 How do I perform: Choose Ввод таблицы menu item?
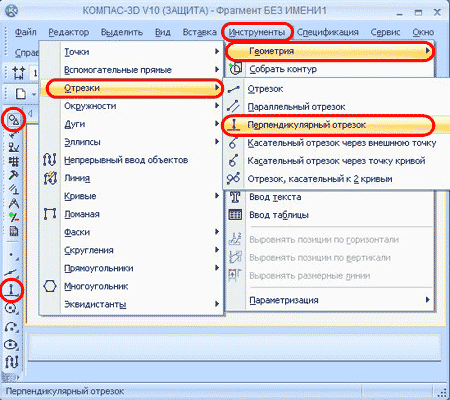point(330,215)
